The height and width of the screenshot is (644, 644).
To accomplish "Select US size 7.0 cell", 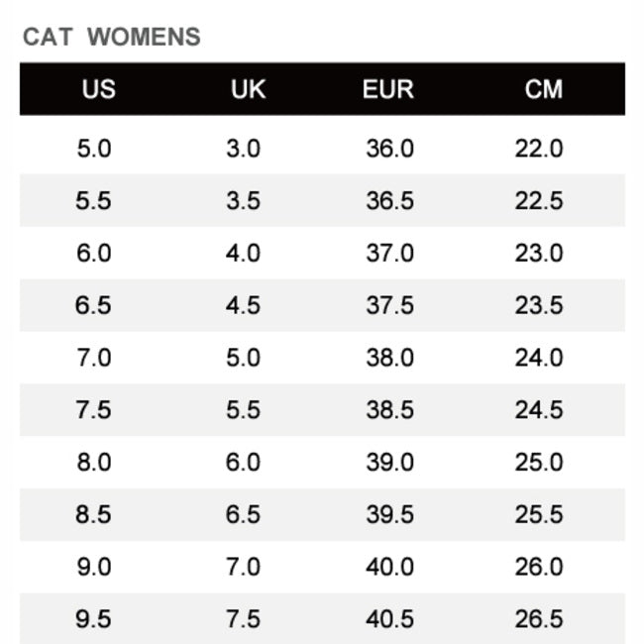I will click(94, 358).
